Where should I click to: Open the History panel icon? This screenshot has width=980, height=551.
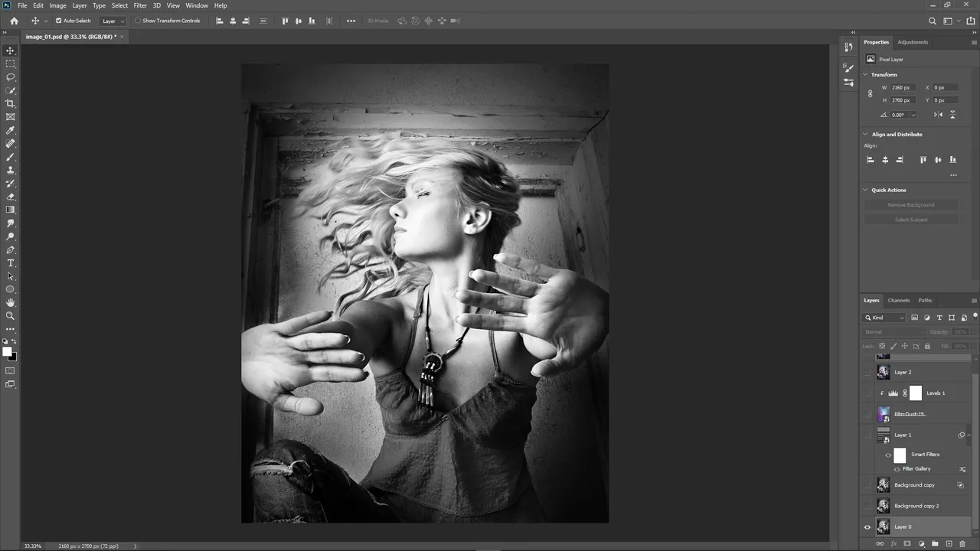[x=848, y=47]
